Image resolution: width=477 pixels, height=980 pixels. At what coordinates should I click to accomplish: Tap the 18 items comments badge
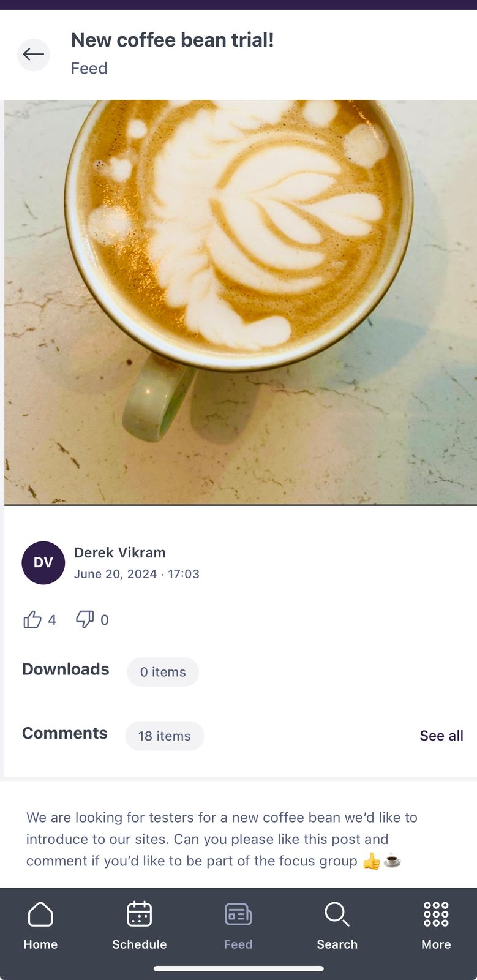[165, 736]
